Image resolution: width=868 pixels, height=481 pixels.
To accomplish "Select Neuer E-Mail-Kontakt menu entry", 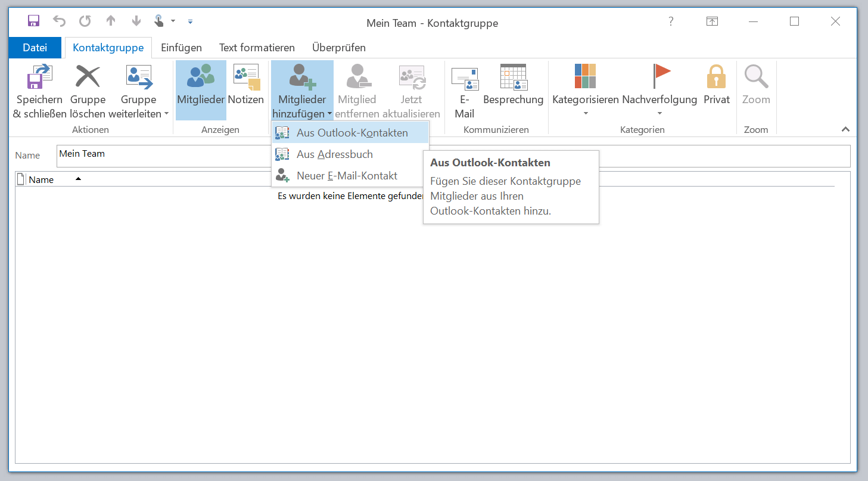I will point(350,176).
